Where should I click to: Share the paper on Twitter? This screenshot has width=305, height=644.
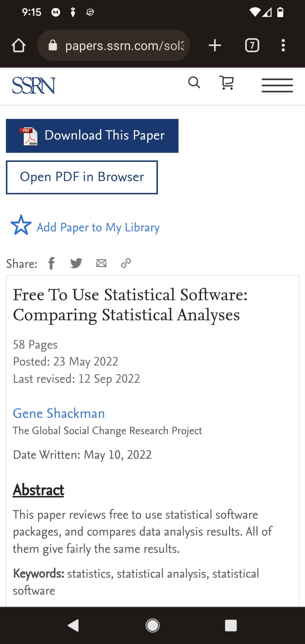(76, 263)
